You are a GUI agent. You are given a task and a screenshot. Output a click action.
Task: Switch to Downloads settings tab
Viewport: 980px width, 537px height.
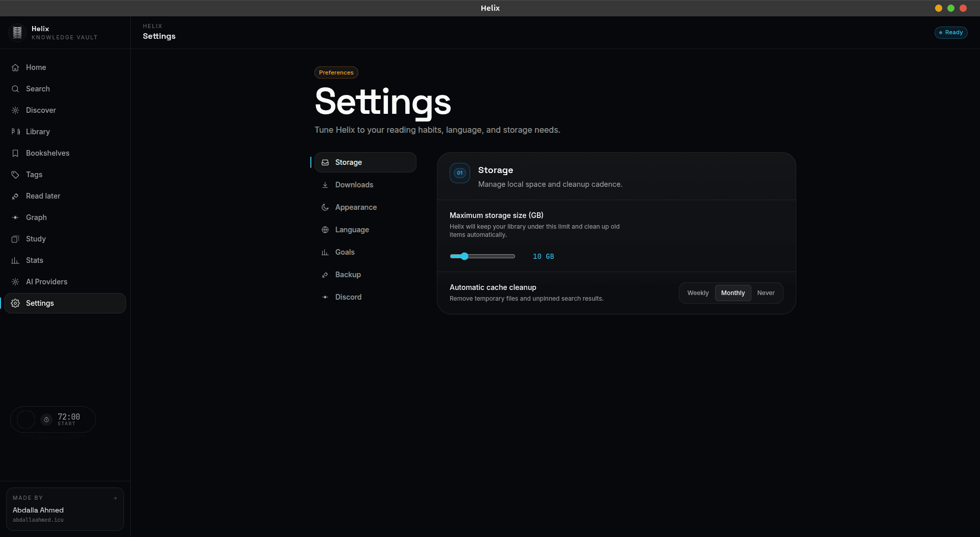[x=365, y=185]
